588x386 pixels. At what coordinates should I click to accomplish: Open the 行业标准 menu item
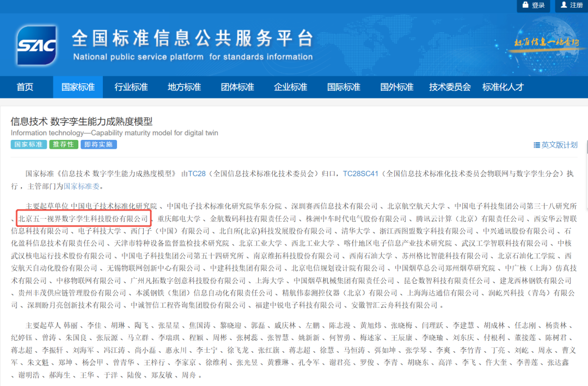point(131,87)
